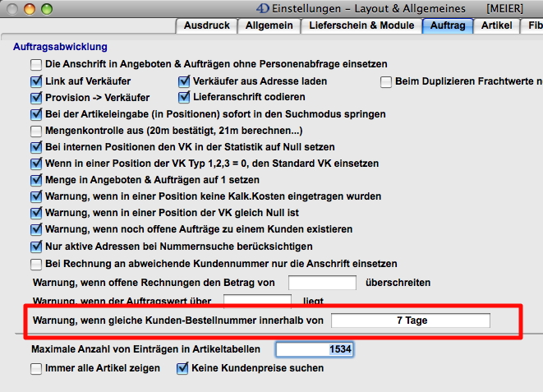Turn on Mengenkontrolle aus checkbox

tap(36, 131)
